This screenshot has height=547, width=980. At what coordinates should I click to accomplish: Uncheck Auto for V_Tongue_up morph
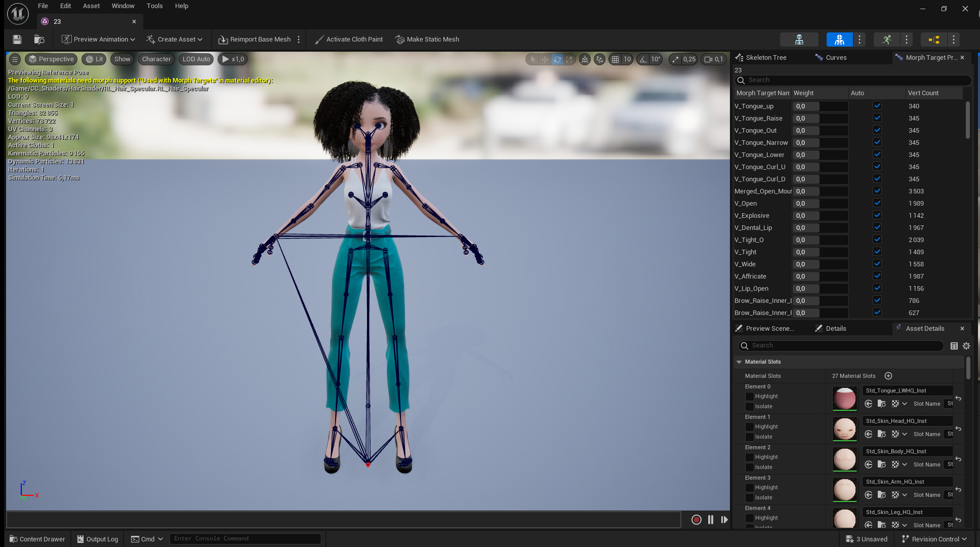pos(877,106)
